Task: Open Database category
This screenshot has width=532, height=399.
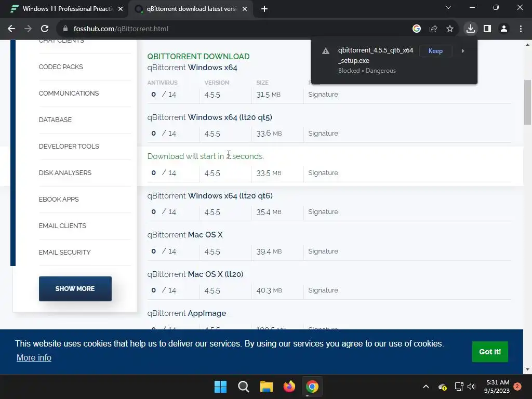Action: (x=55, y=120)
